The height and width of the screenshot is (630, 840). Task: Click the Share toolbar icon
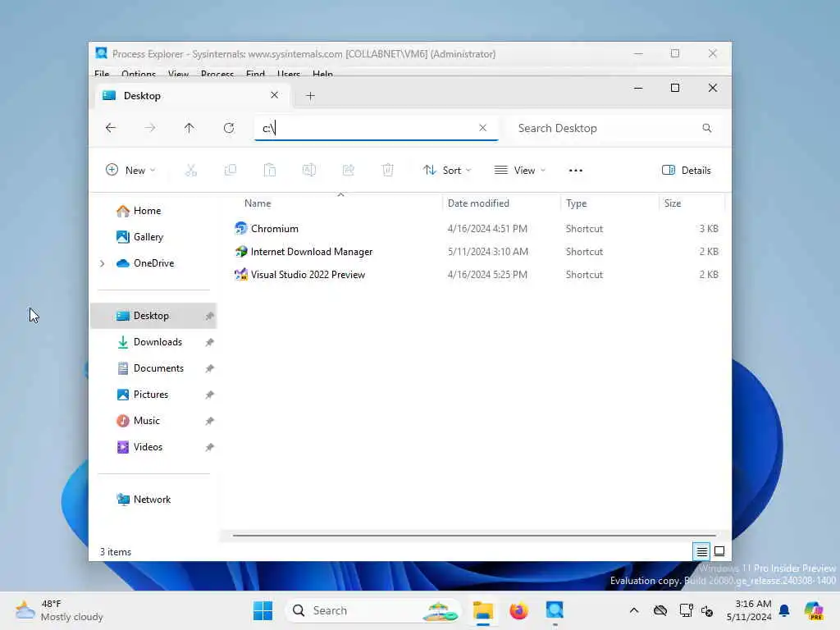(348, 171)
